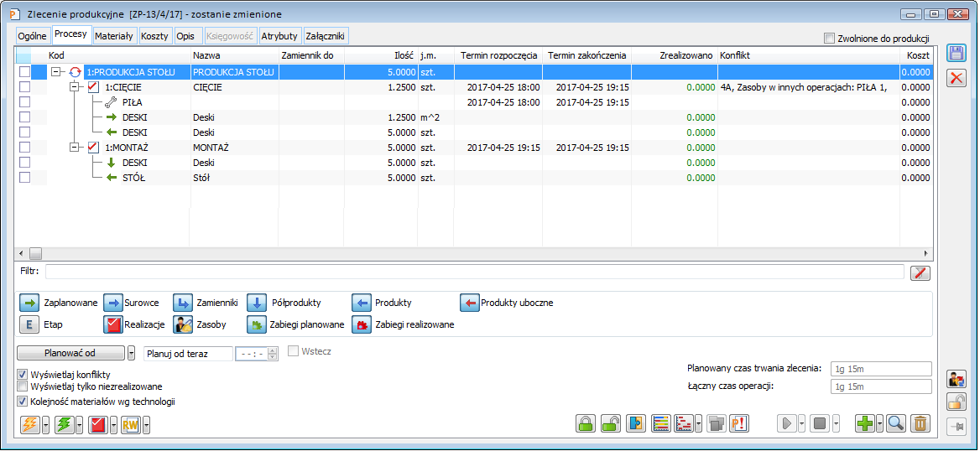This screenshot has height=451, width=980.
Task: Click the clear filter icon
Action: pyautogui.click(x=920, y=272)
